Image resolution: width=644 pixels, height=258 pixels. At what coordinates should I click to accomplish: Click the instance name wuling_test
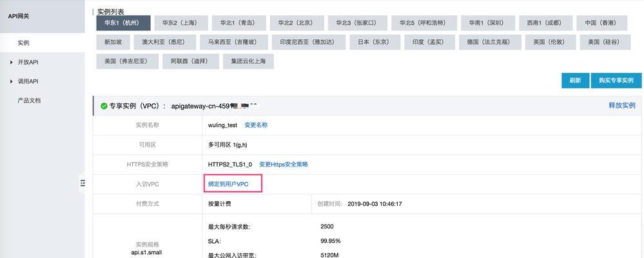222,125
